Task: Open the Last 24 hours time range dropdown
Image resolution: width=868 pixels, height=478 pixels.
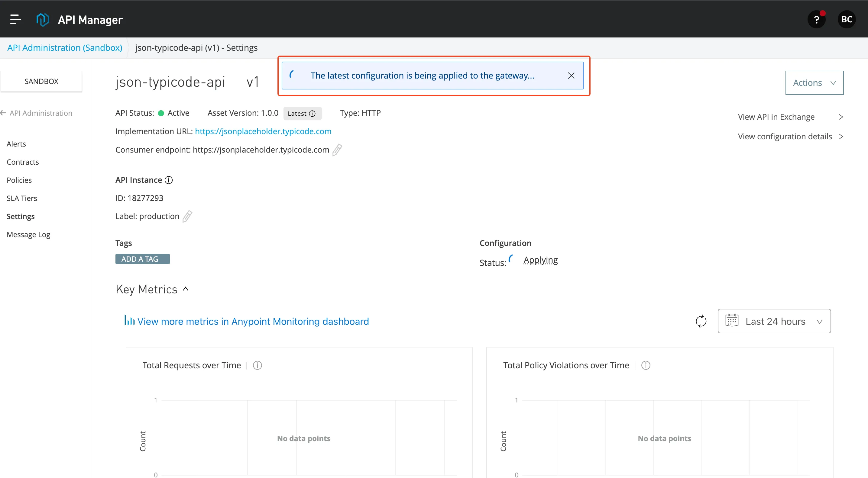Action: pos(774,321)
